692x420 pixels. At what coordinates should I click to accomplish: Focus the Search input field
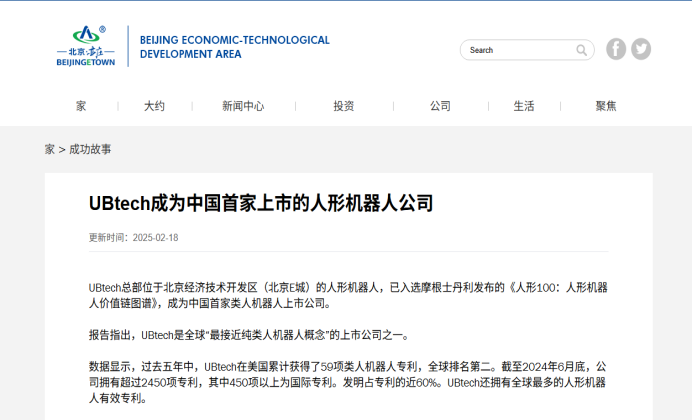[518, 50]
